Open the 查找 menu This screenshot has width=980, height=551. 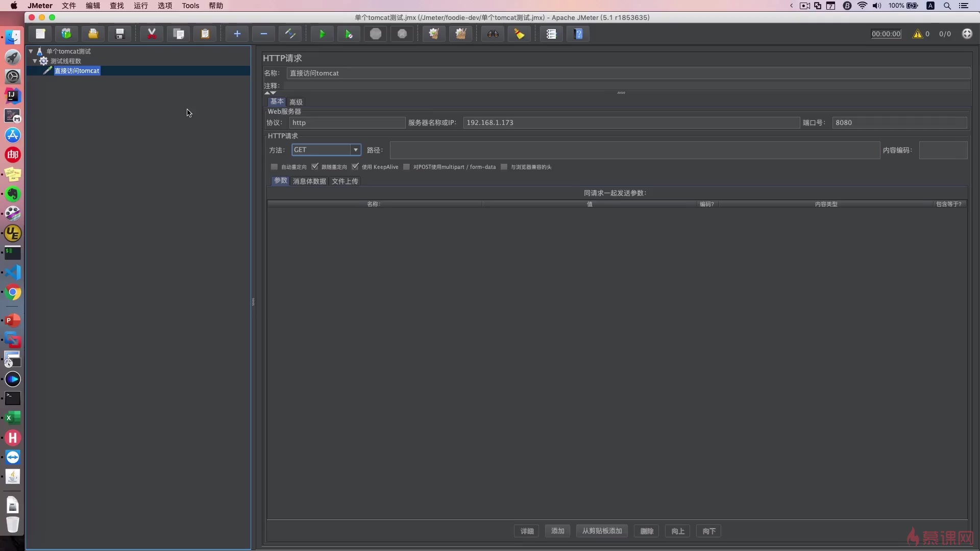click(116, 6)
